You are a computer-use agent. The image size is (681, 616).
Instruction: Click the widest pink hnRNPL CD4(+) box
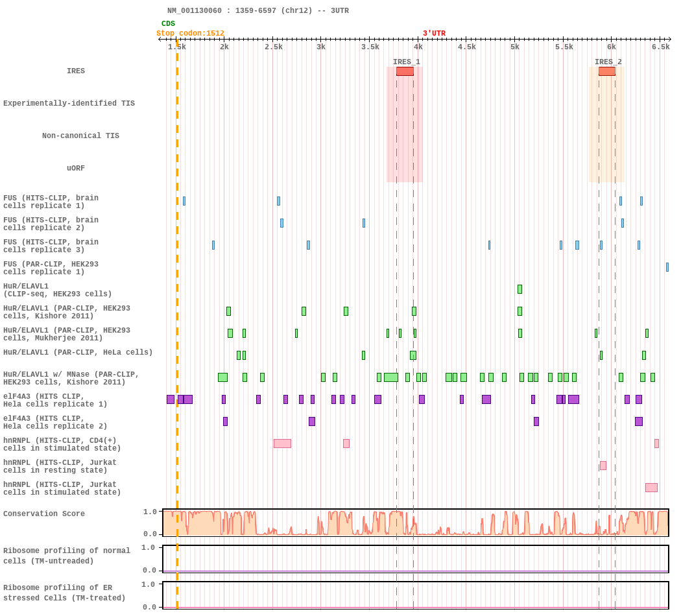282,444
